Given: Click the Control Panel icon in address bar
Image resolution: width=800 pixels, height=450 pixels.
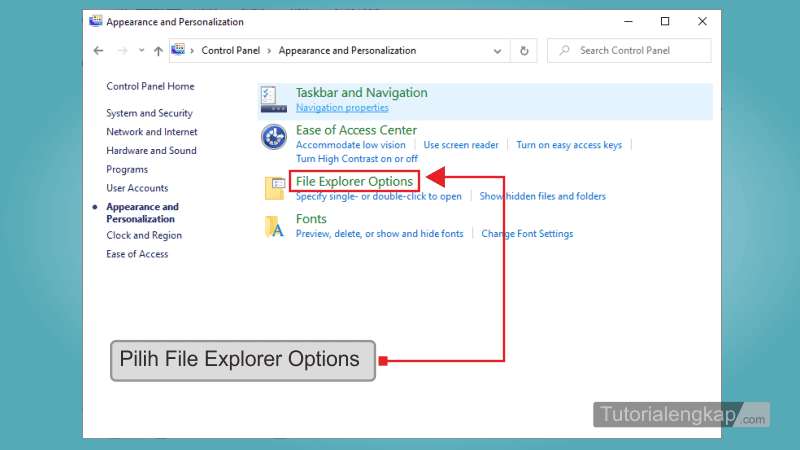Looking at the screenshot, I should (178, 50).
